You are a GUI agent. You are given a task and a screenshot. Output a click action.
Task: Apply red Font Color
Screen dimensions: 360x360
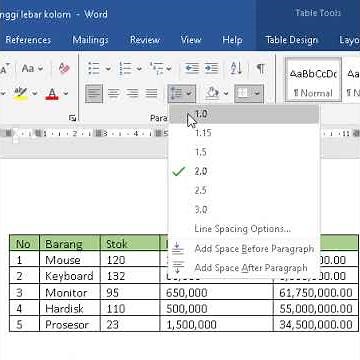tap(52, 94)
